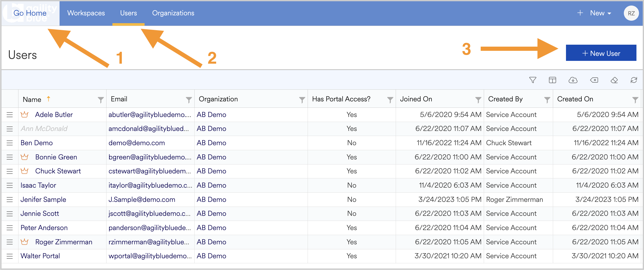Sort by the Joined On column header
Viewport: 644px width, 270px height.
click(416, 99)
